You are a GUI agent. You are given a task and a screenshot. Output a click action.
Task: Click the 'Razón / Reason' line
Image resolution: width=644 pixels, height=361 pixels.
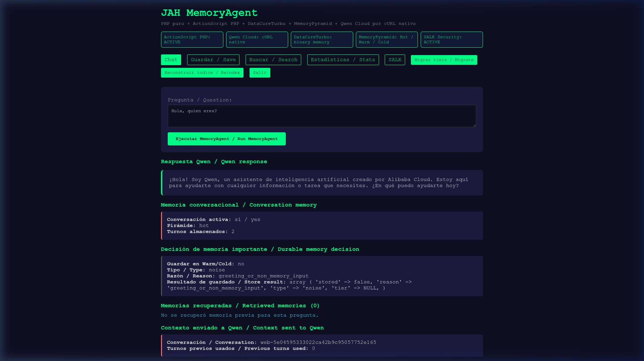(238, 276)
